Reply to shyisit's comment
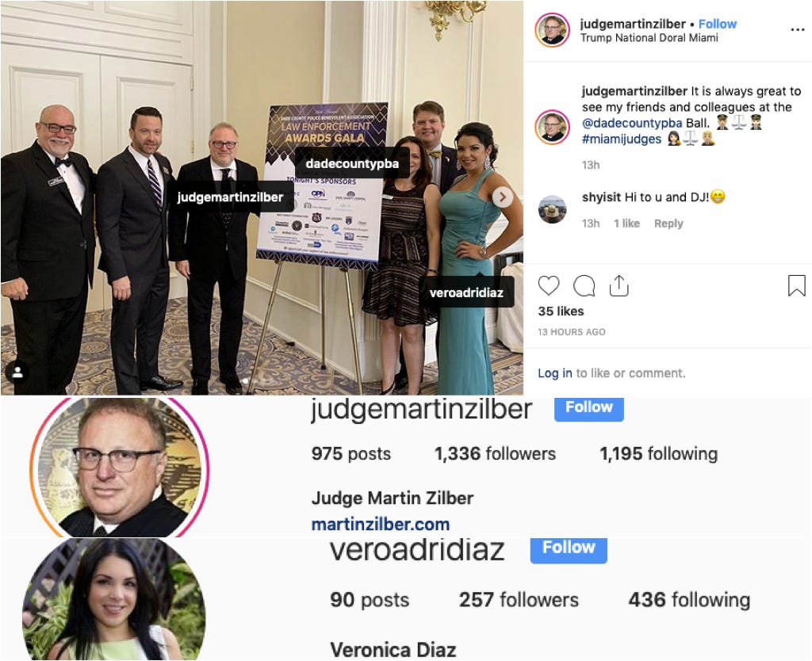812x661 pixels. [668, 224]
